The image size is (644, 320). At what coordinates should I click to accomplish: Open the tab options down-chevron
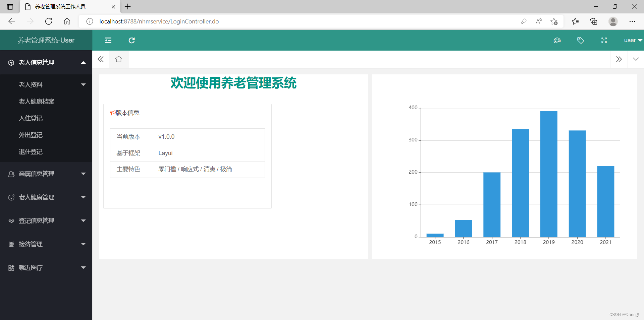pyautogui.click(x=636, y=59)
